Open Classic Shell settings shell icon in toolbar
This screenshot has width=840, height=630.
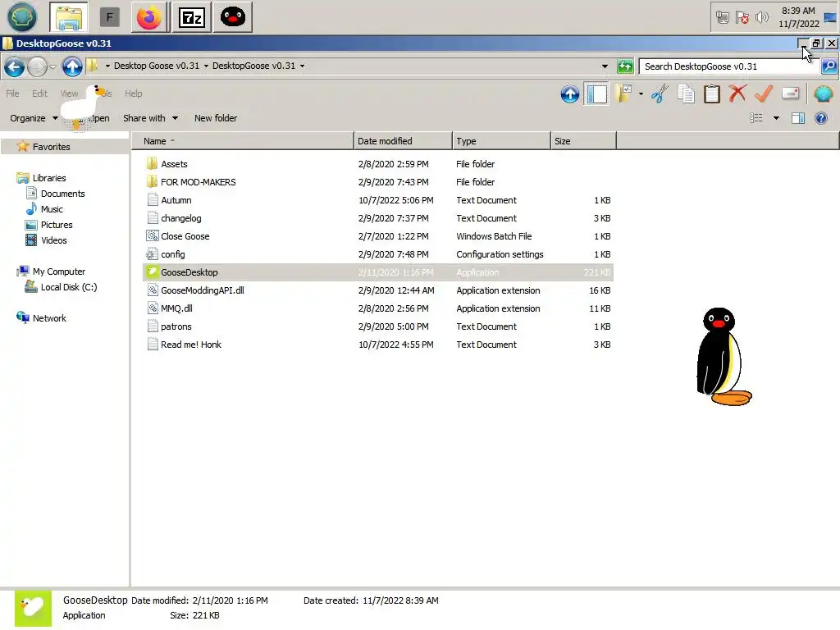click(823, 94)
